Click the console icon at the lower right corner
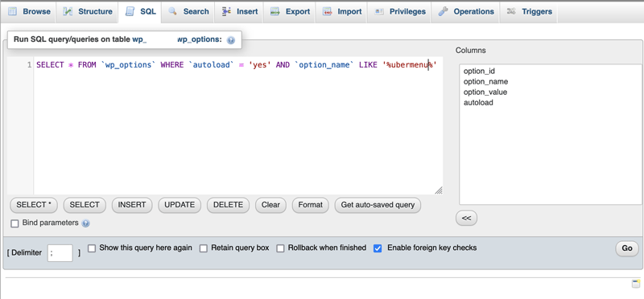Viewport: 644px width, 299px height. tap(636, 284)
